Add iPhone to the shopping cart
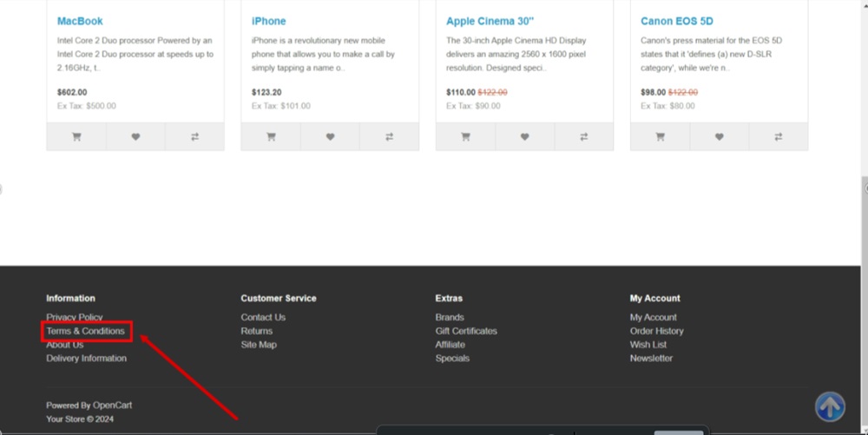868x435 pixels. click(271, 136)
